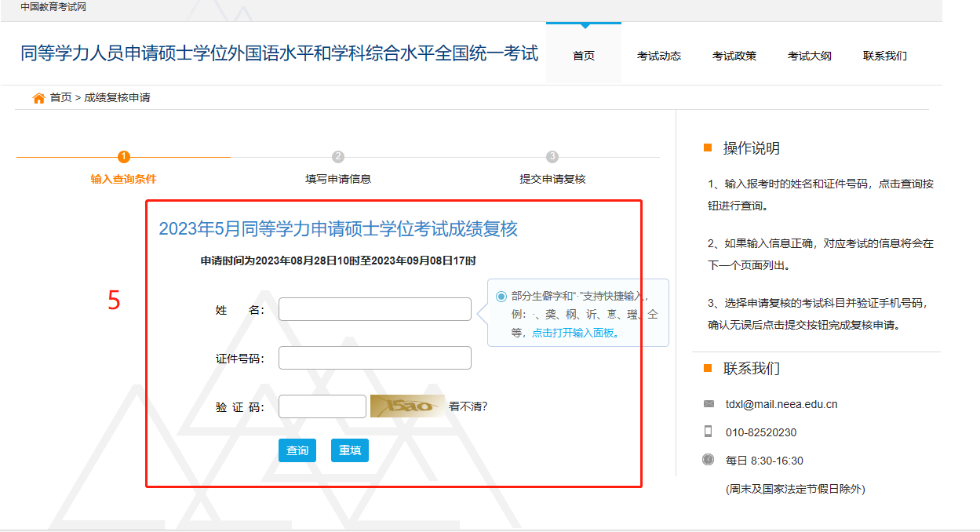Click the step 3 gray circle
This screenshot has width=980, height=532.
(552, 157)
